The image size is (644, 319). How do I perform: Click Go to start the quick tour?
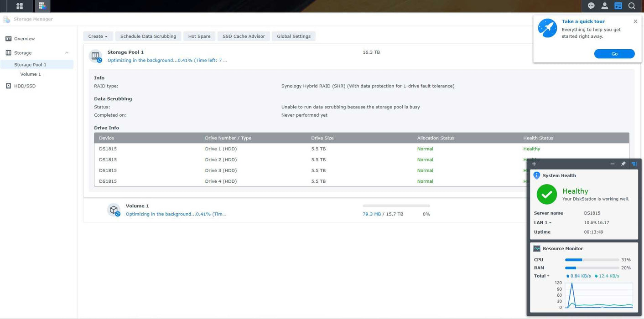614,53
